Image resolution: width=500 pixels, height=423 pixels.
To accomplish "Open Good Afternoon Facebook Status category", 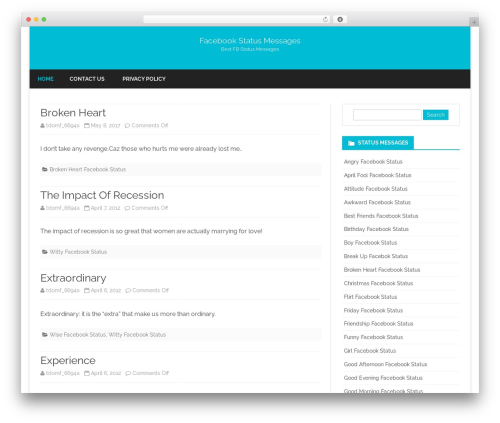I will point(385,364).
